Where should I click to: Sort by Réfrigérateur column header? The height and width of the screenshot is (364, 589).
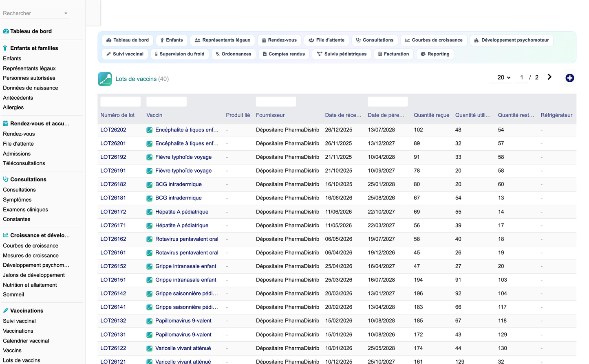click(556, 115)
